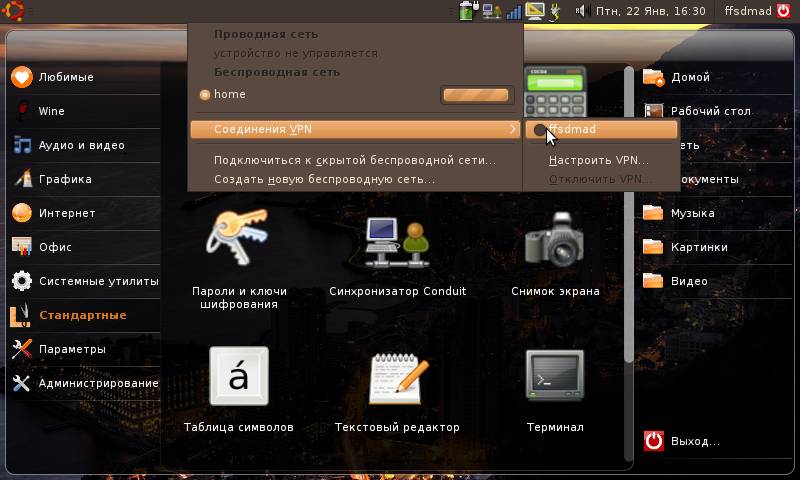Select the Аудио и видео category
800x480 pixels.
[84, 145]
